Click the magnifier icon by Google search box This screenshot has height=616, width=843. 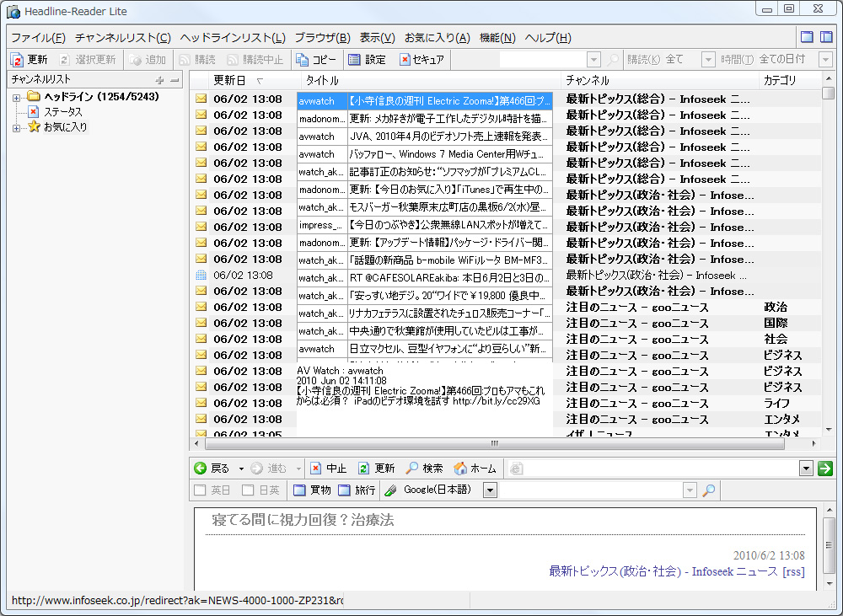click(709, 490)
